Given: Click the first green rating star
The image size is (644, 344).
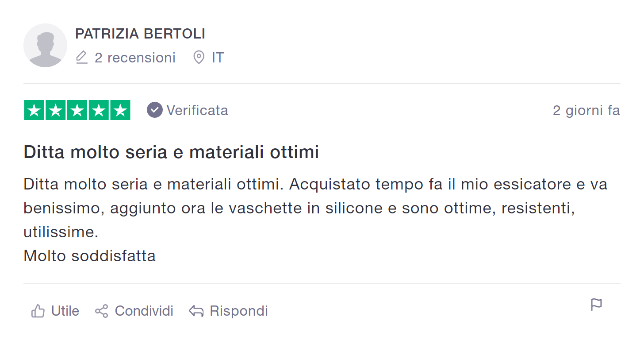Looking at the screenshot, I should pos(34,110).
